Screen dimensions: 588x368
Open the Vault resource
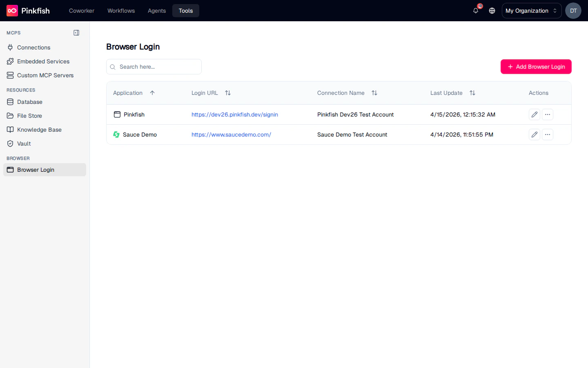(24, 144)
